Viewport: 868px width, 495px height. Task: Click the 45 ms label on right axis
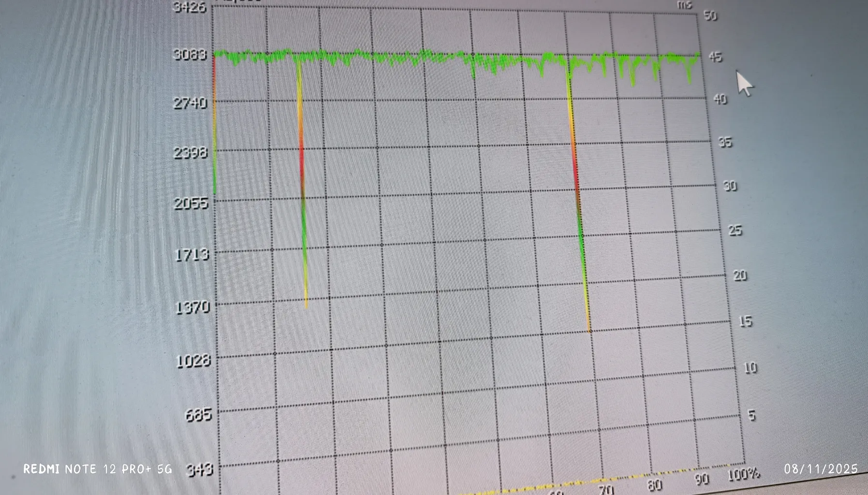click(x=715, y=57)
